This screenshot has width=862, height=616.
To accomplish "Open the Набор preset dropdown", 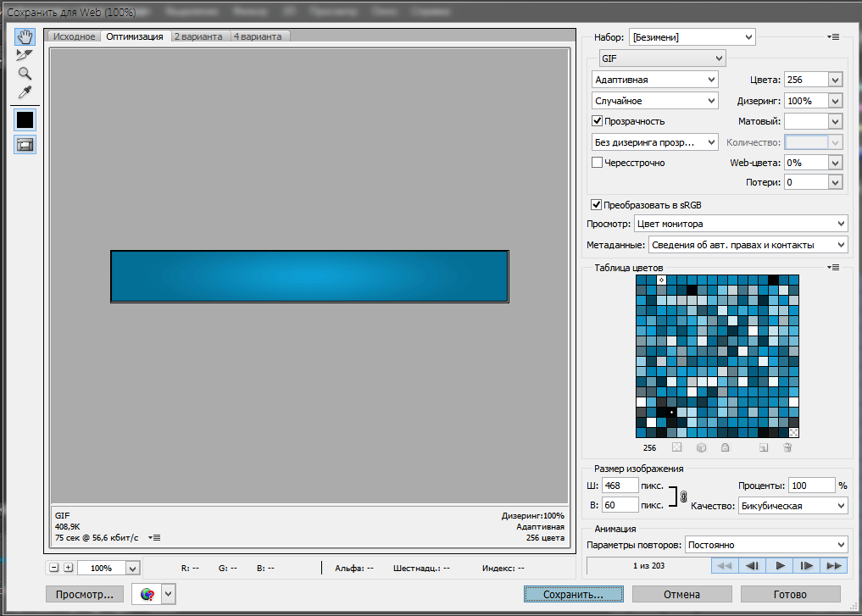I will (x=692, y=36).
